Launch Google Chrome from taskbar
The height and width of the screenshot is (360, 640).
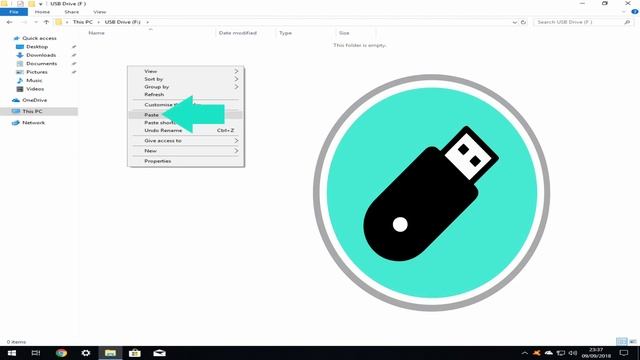click(x=61, y=353)
